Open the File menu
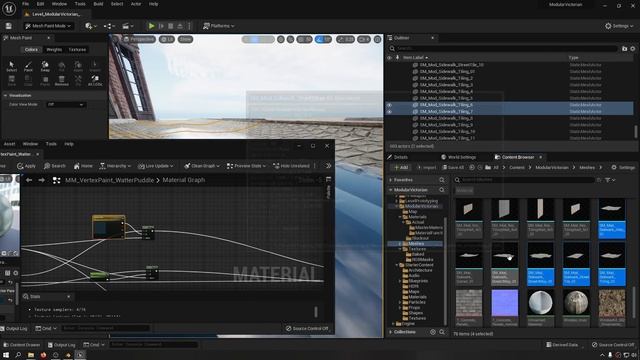640x360 pixels. (x=25, y=4)
